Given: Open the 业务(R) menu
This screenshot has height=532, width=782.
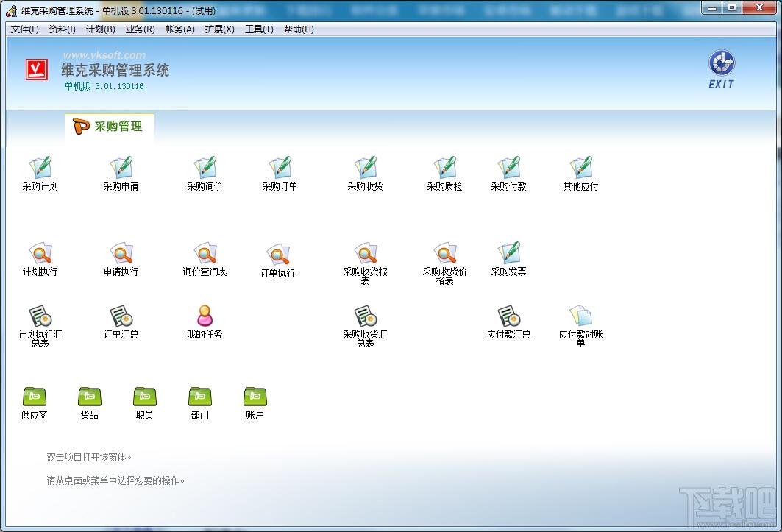Looking at the screenshot, I should [140, 29].
